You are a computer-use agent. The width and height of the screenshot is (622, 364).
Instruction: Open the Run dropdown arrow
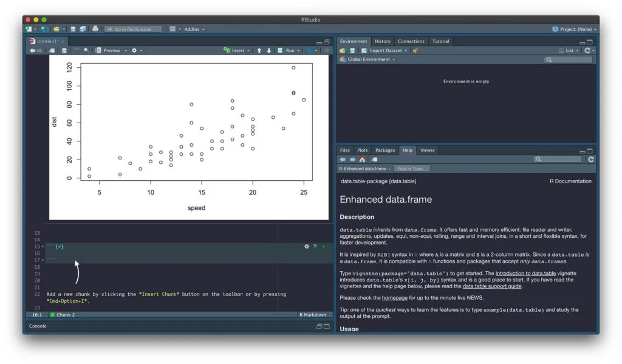(298, 51)
